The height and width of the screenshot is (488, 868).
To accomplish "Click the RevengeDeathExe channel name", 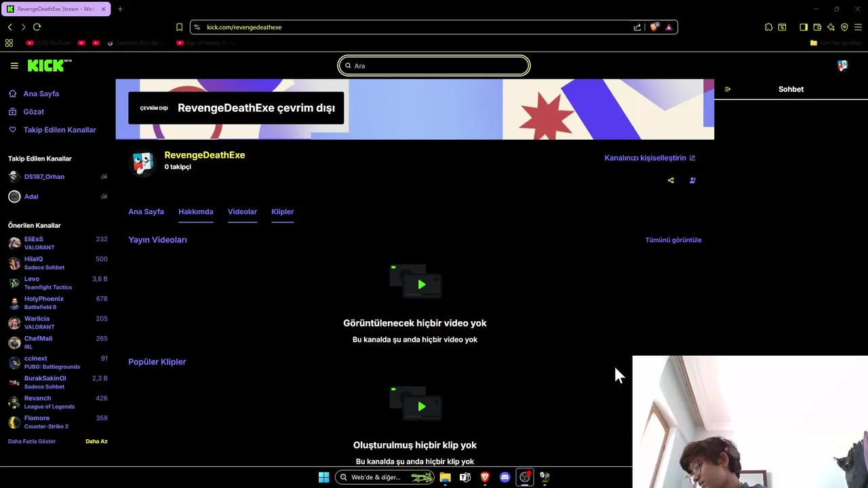I will pos(205,155).
